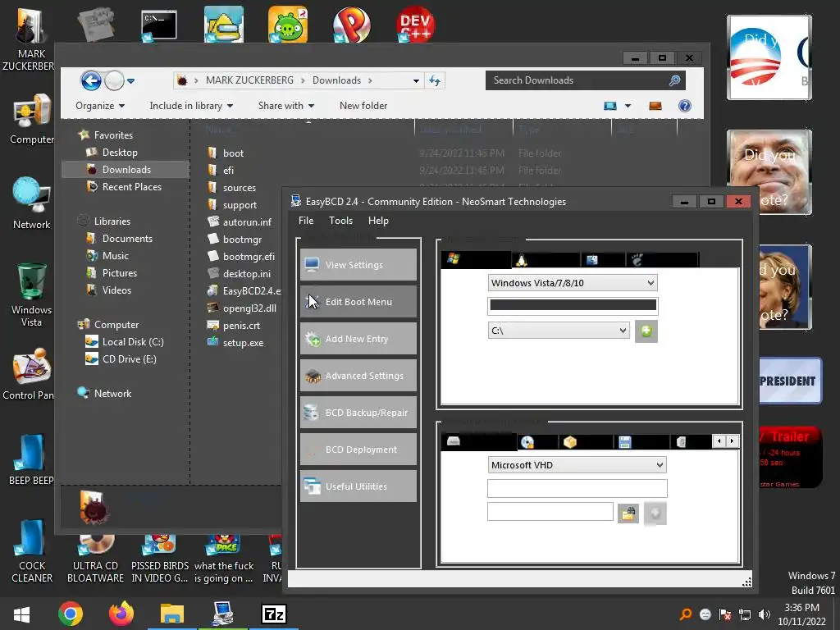Screen dimensions: 840x630
Task: Toggle Explorer preview pane icon
Action: click(655, 106)
